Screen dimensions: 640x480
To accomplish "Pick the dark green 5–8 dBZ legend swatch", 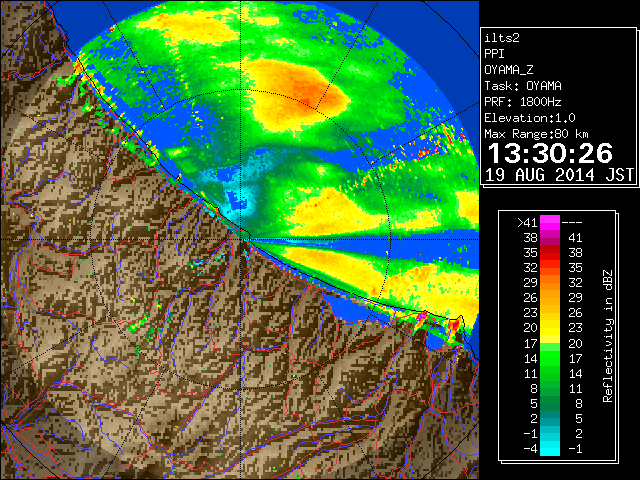I will (550, 403).
